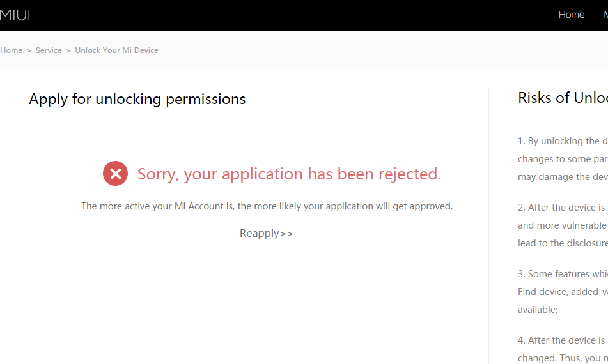Click the breadcrumb arrow after Service

click(68, 50)
